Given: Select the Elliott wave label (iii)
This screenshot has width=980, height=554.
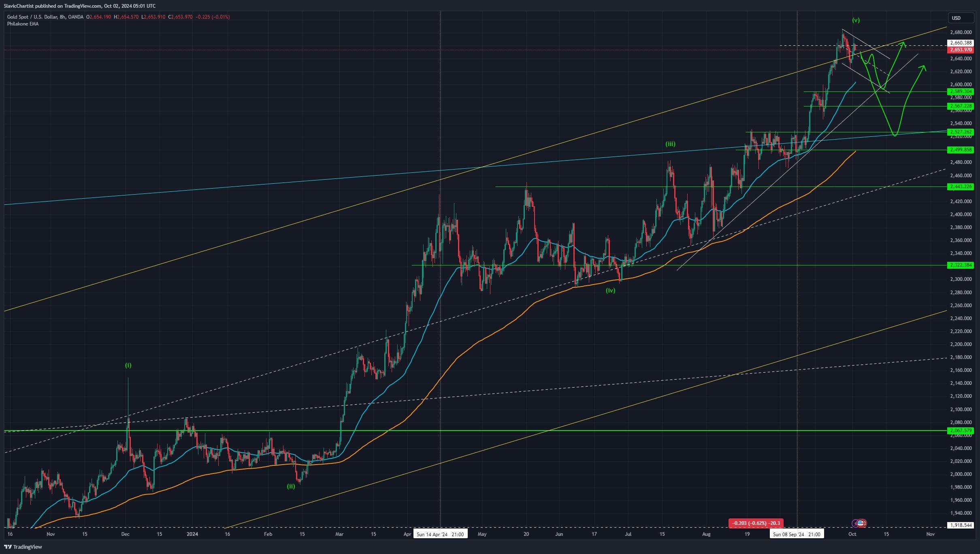Looking at the screenshot, I should click(670, 144).
